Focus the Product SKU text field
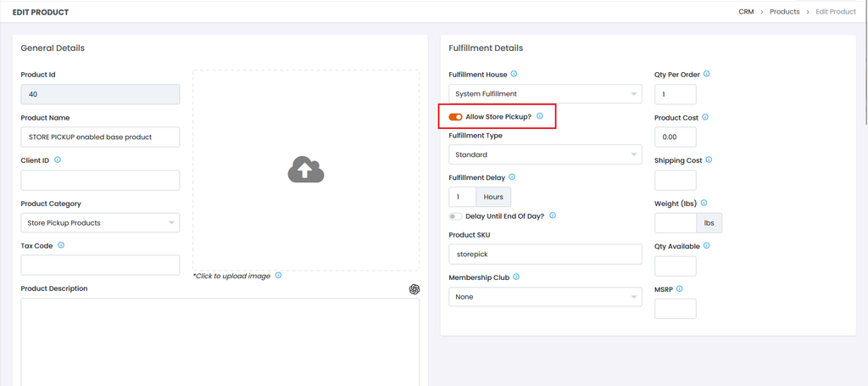Viewport: 868px width, 386px height. click(544, 254)
